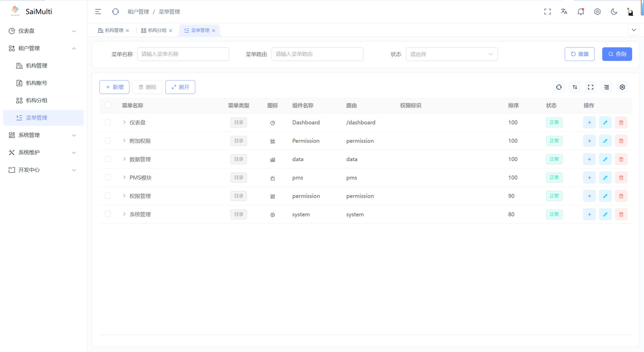Expand the 权限管理 tree row
Image resolution: width=644 pixels, height=352 pixels.
coord(124,196)
